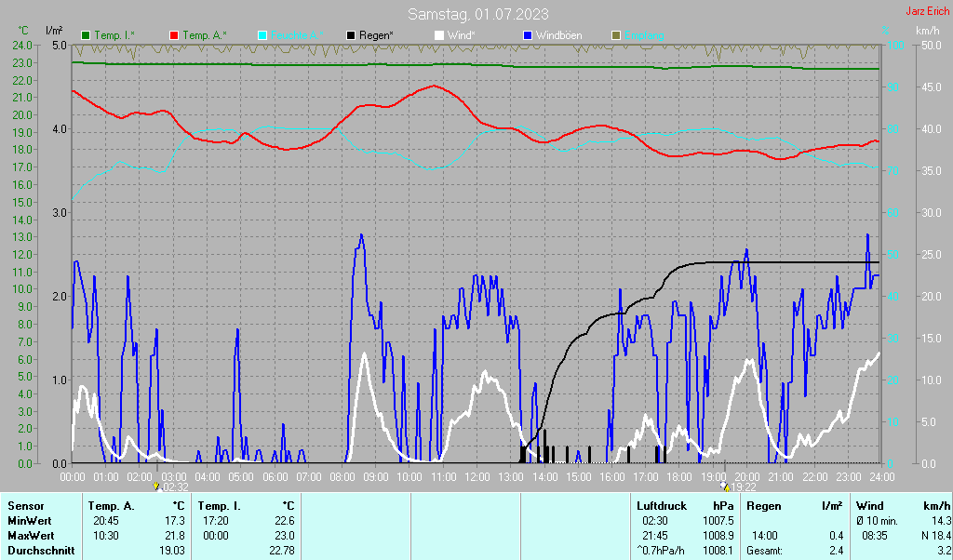Click the blue Windböen legend swatch
Screen dimensions: 953x560
click(527, 36)
